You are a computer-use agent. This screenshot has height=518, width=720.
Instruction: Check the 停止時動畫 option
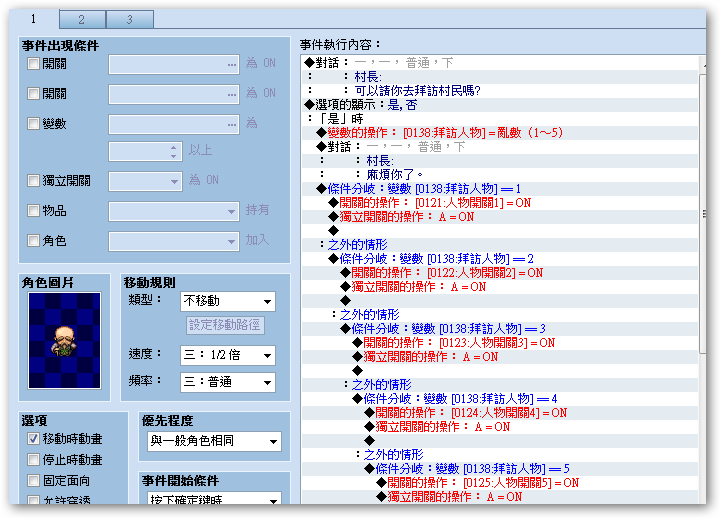(34, 460)
